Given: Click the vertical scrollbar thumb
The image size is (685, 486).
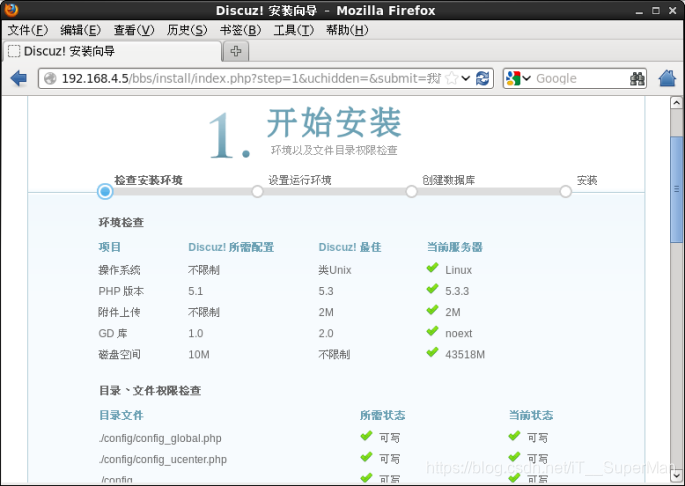Looking at the screenshot, I should tap(676, 189).
